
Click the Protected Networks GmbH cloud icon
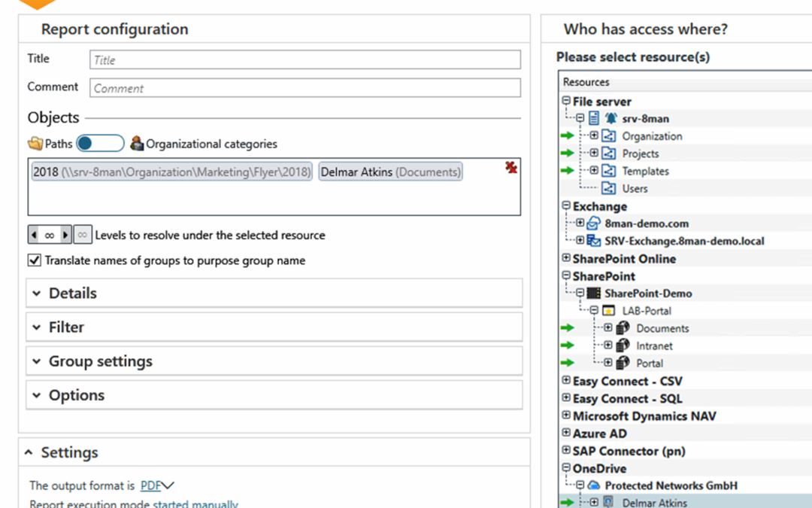coord(594,485)
